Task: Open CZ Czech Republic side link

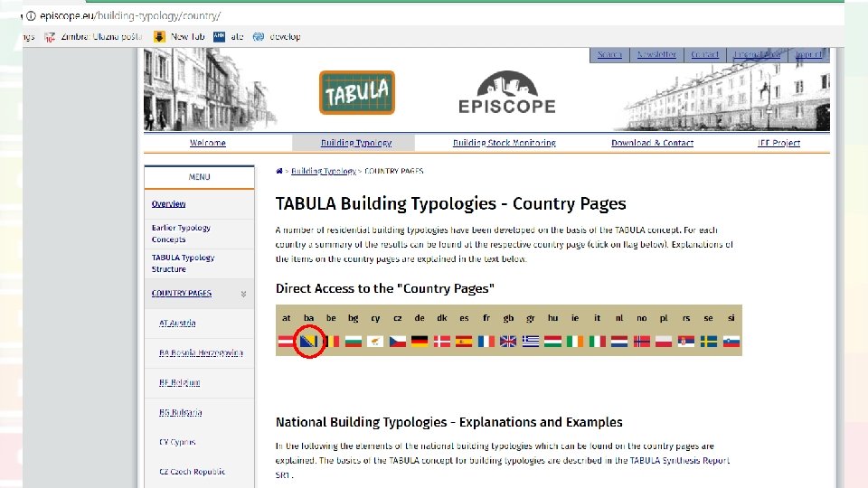Action: 192,472
